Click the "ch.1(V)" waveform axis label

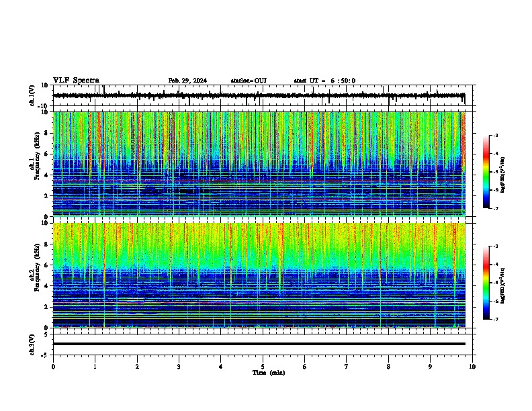tap(32, 95)
